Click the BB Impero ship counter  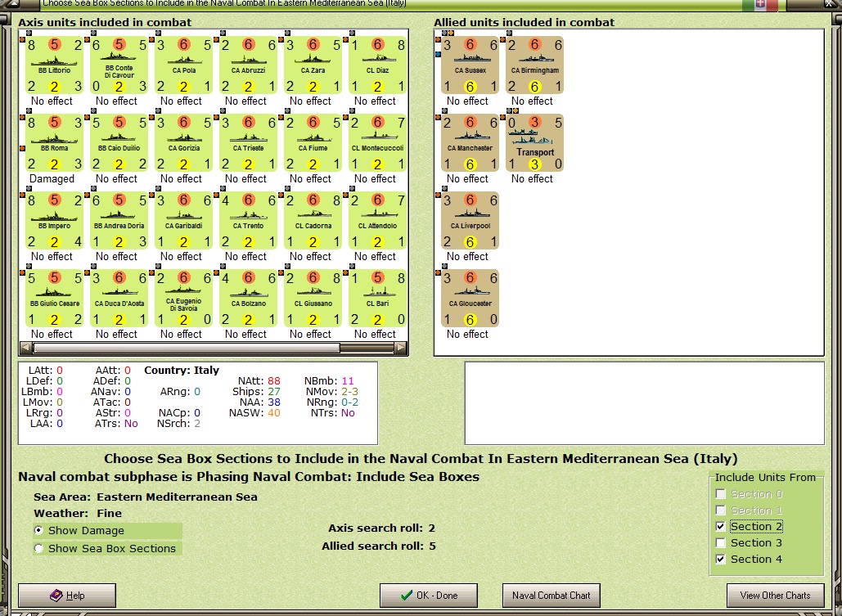pos(54,221)
